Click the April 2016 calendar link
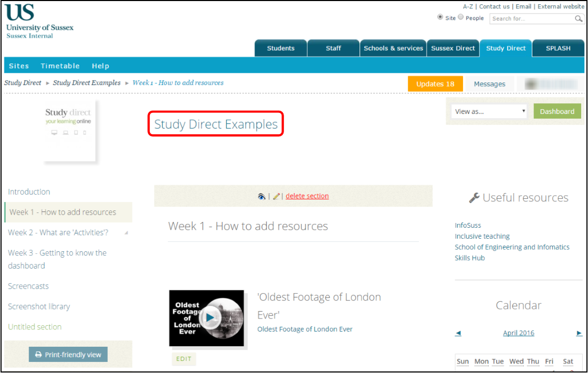 pyautogui.click(x=519, y=333)
